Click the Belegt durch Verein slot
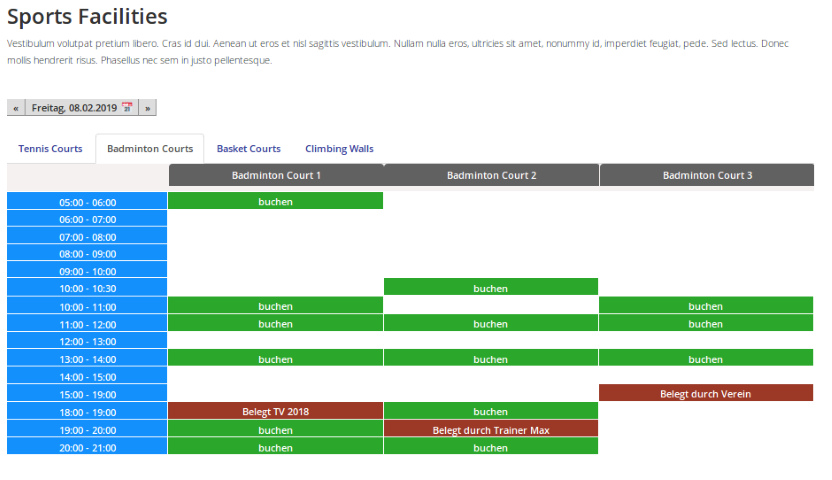The width and height of the screenshot is (832, 480). [705, 394]
